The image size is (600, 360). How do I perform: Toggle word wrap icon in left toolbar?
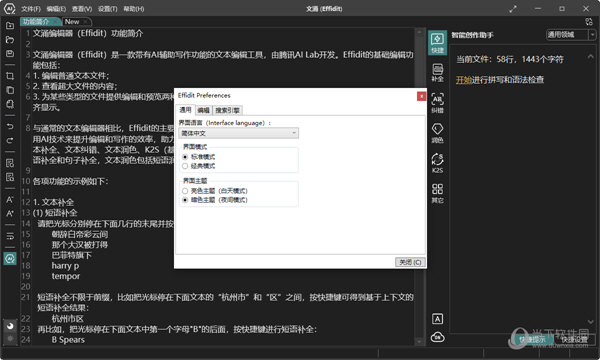10,236
